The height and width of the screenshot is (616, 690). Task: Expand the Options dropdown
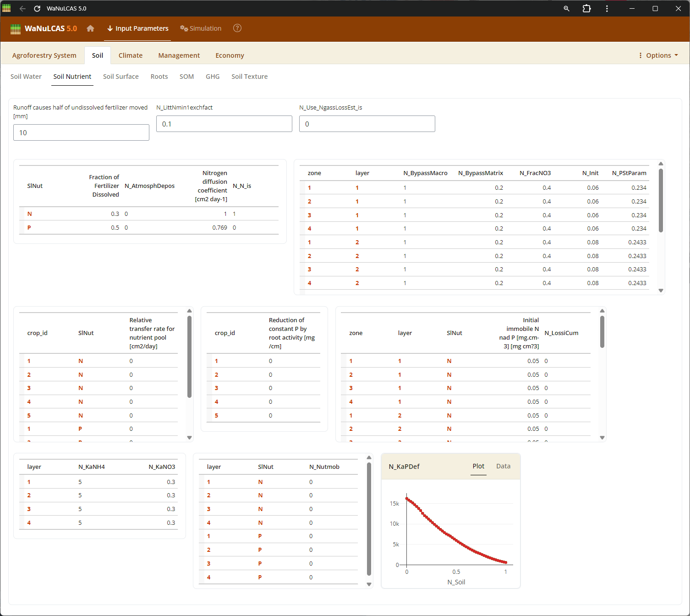point(658,55)
